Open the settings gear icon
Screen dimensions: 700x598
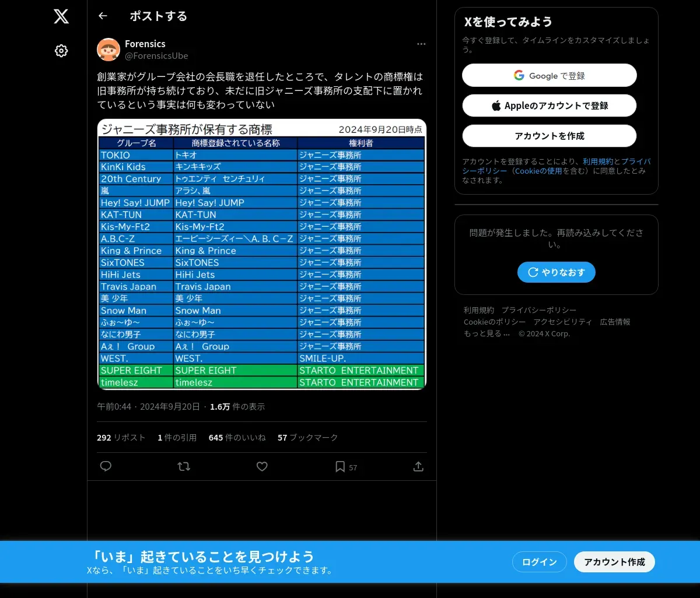pyautogui.click(x=61, y=51)
